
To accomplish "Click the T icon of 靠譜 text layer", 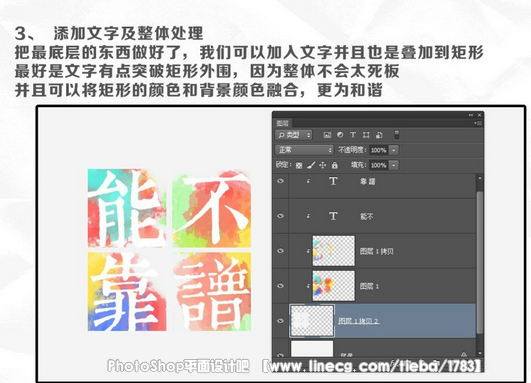I will tap(333, 181).
